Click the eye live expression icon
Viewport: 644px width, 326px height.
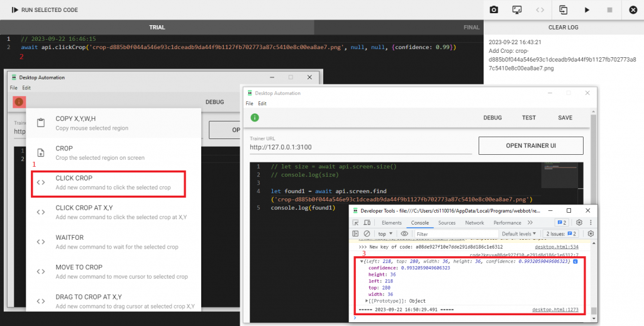tap(404, 233)
